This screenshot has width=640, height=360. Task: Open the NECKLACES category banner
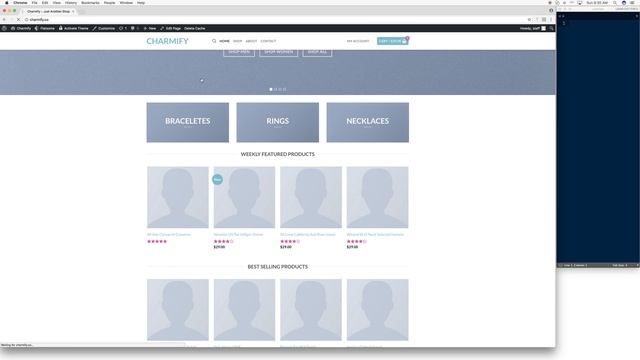pos(368,122)
